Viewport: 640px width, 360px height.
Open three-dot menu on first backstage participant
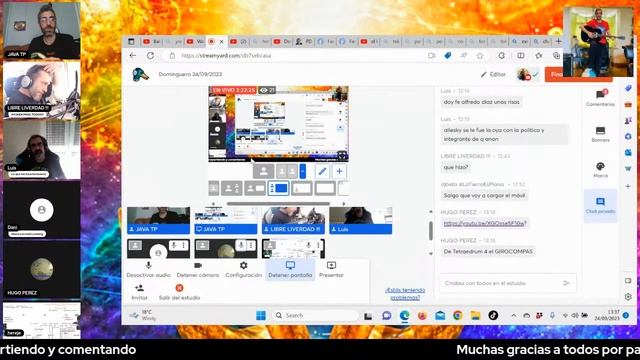pos(184,245)
